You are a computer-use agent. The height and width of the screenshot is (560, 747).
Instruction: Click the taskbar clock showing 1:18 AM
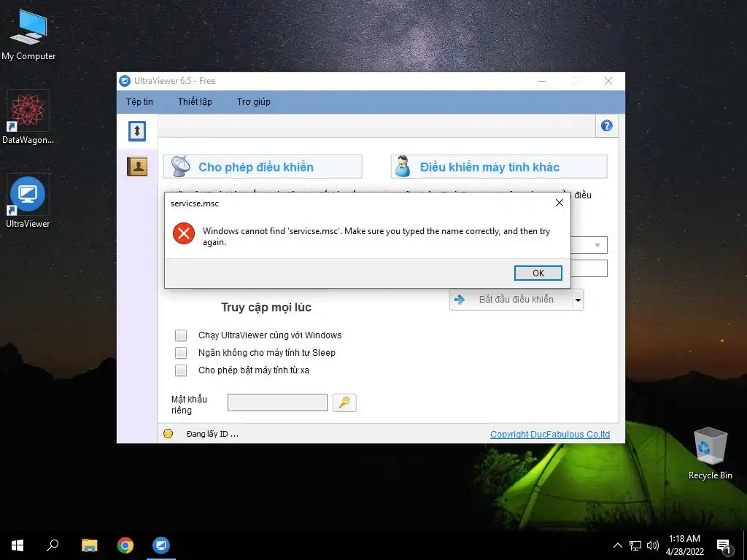pyautogui.click(x=684, y=545)
